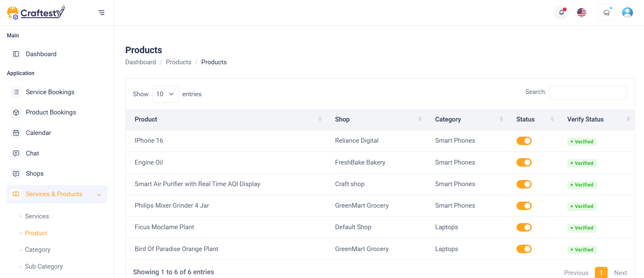The height and width of the screenshot is (278, 644).
Task: Click Verified badge for Ficus Moclame Plant
Action: [x=582, y=228]
